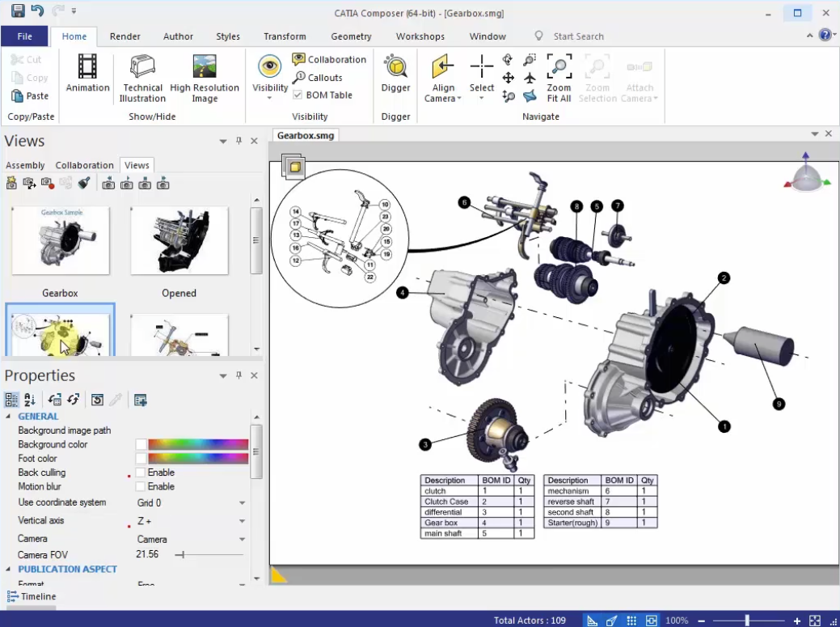840x627 pixels.
Task: Enable the Motion blur checkbox
Action: point(141,486)
